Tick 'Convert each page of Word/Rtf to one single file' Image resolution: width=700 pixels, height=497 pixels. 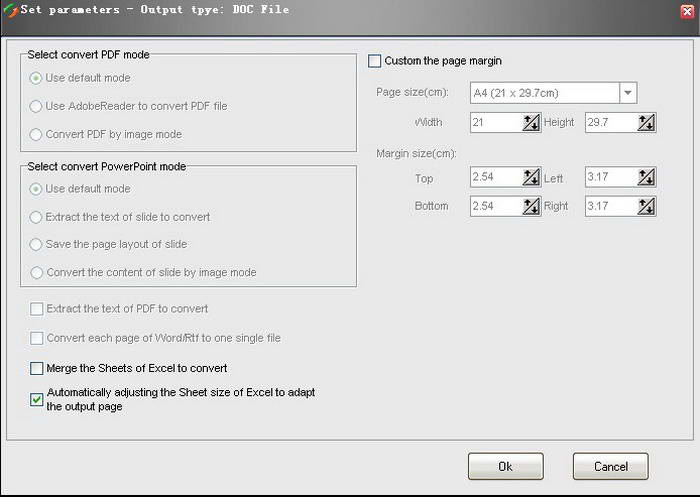pyautogui.click(x=37, y=338)
